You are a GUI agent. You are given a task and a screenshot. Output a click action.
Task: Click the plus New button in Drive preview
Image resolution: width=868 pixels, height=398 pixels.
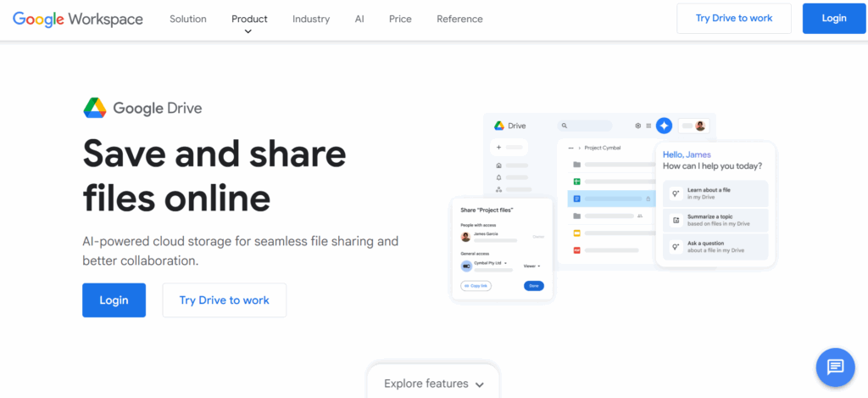coord(509,148)
